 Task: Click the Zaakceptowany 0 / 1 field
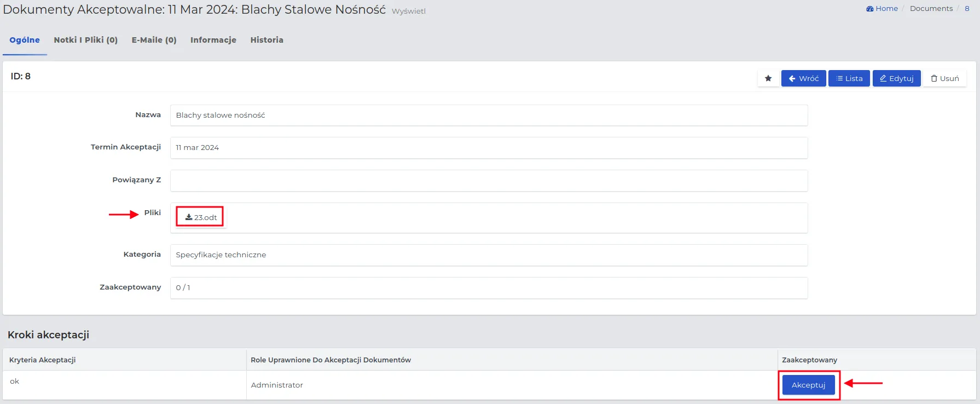(488, 288)
